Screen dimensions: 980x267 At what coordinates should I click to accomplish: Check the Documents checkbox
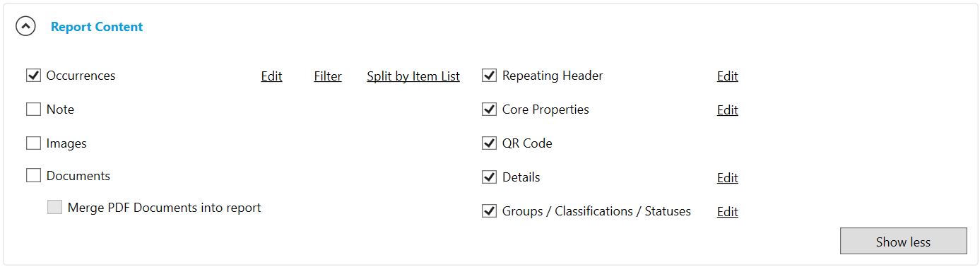click(x=33, y=176)
